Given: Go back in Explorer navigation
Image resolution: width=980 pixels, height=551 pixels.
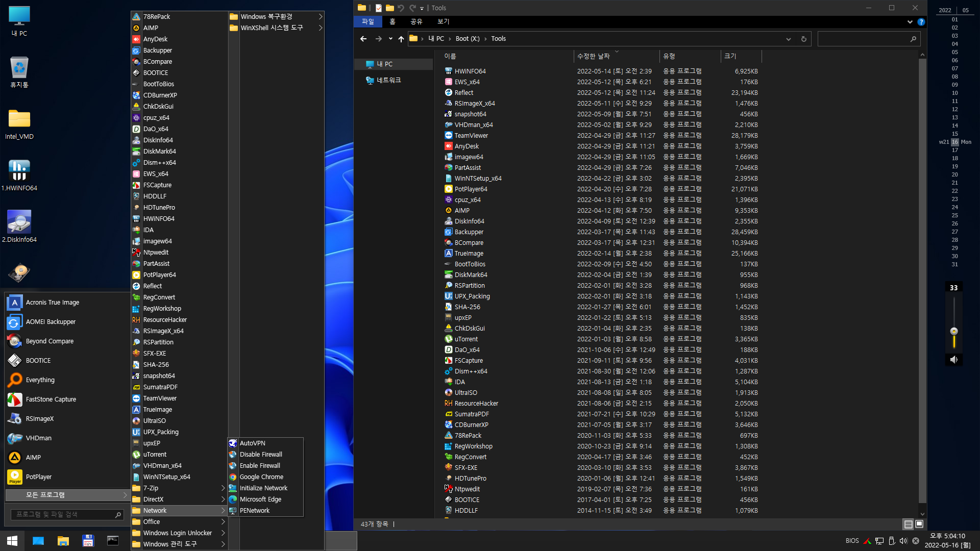Looking at the screenshot, I should point(363,39).
